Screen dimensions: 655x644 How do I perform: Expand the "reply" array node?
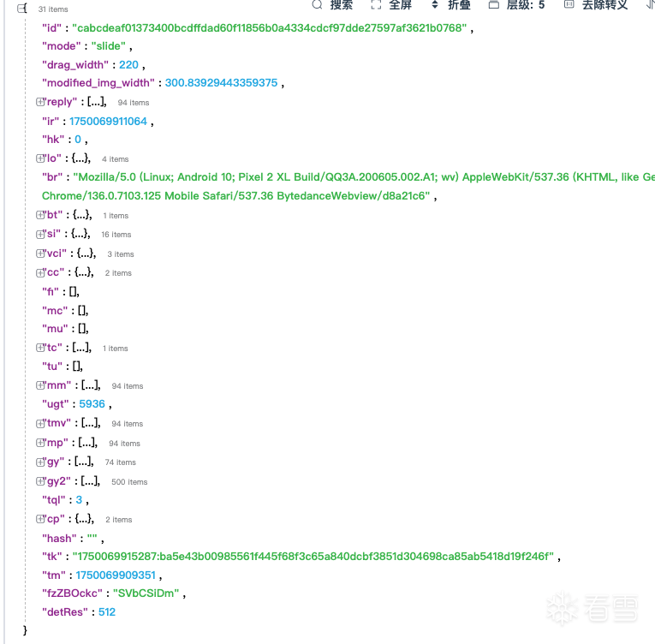coord(40,102)
